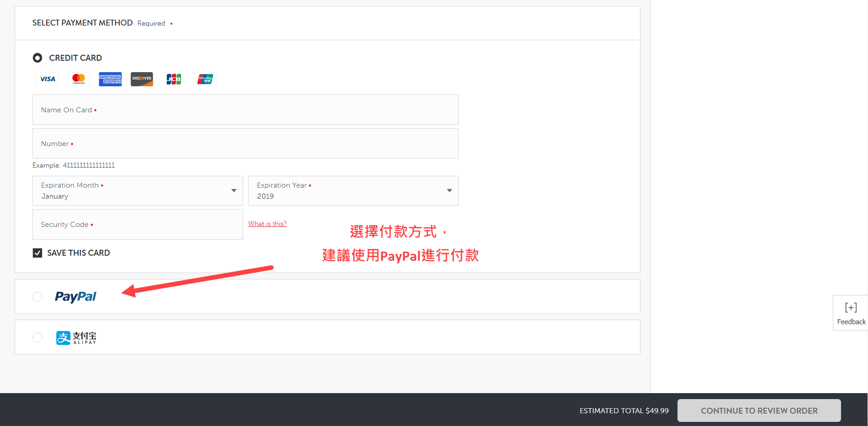Open the Expiration Year dropdown

(x=353, y=191)
